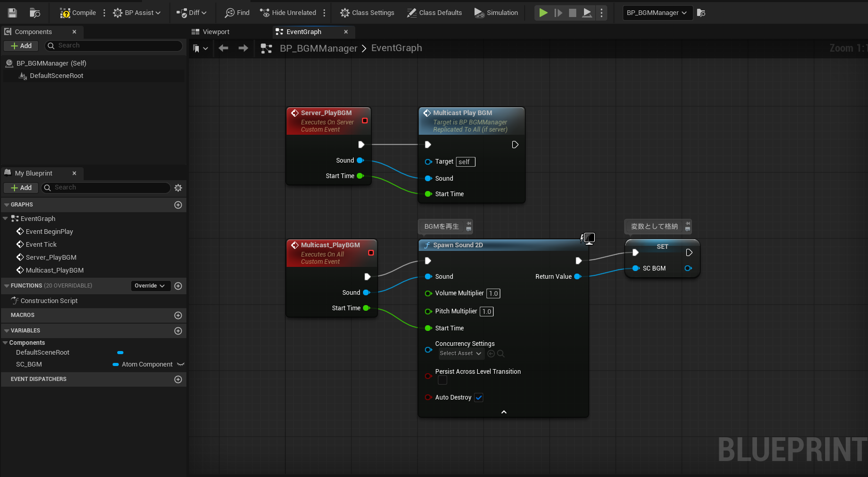Close the My Blueprint tab
This screenshot has width=868, height=477.
click(x=74, y=173)
